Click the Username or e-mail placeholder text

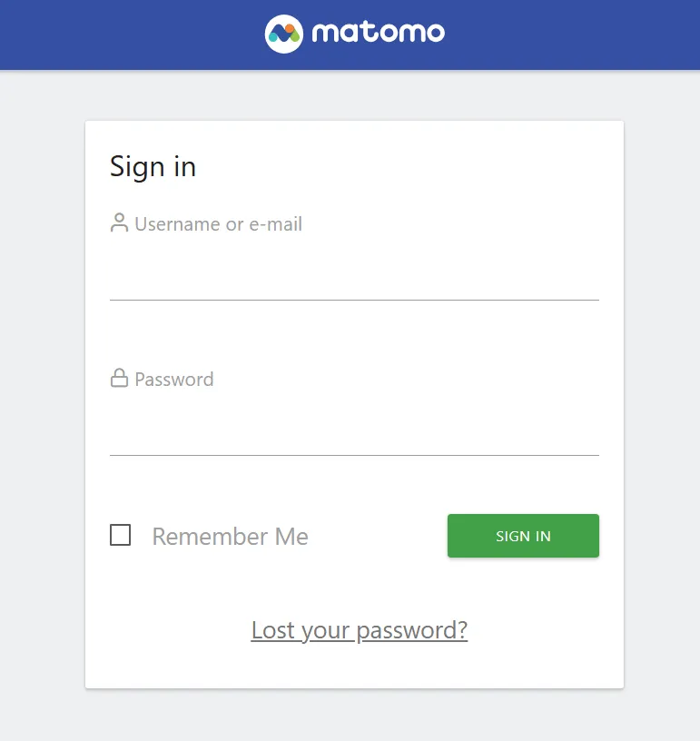218,223
